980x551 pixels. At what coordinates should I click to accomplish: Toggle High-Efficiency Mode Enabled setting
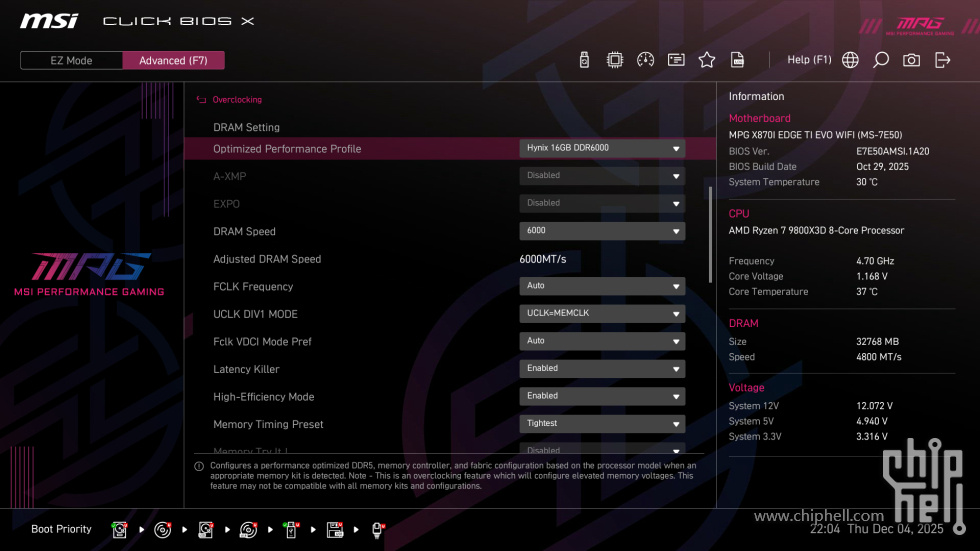pyautogui.click(x=602, y=396)
